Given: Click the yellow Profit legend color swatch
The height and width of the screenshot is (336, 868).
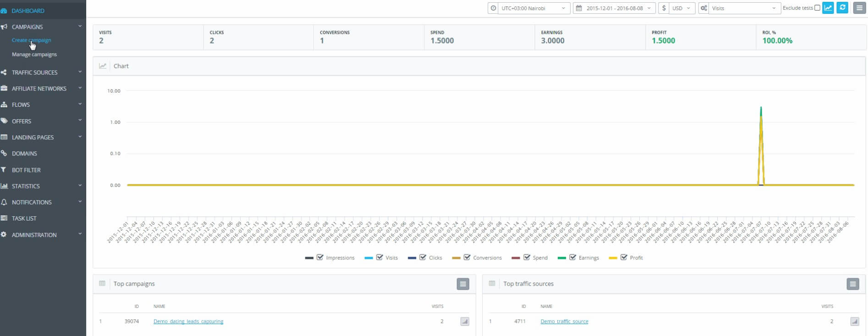Looking at the screenshot, I should point(613,258).
